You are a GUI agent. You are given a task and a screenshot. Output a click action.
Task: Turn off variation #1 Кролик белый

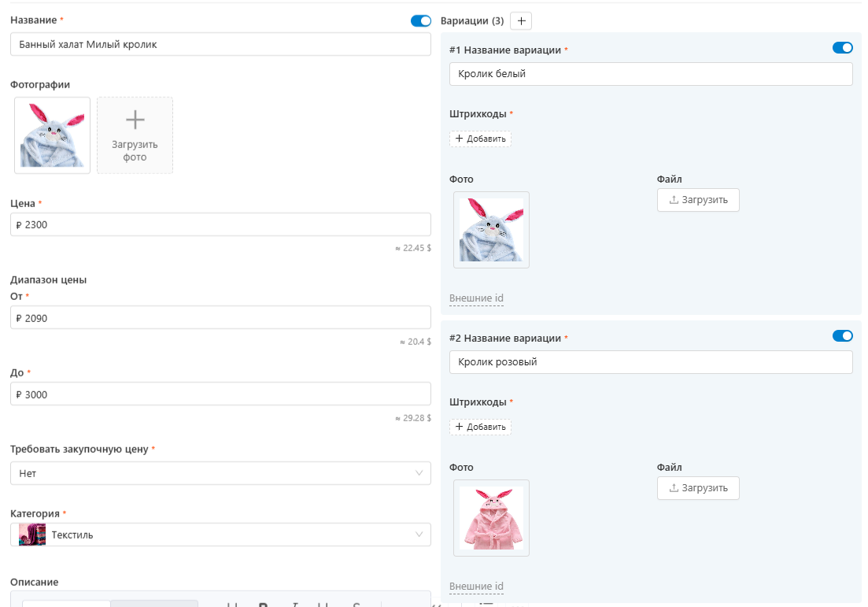842,47
